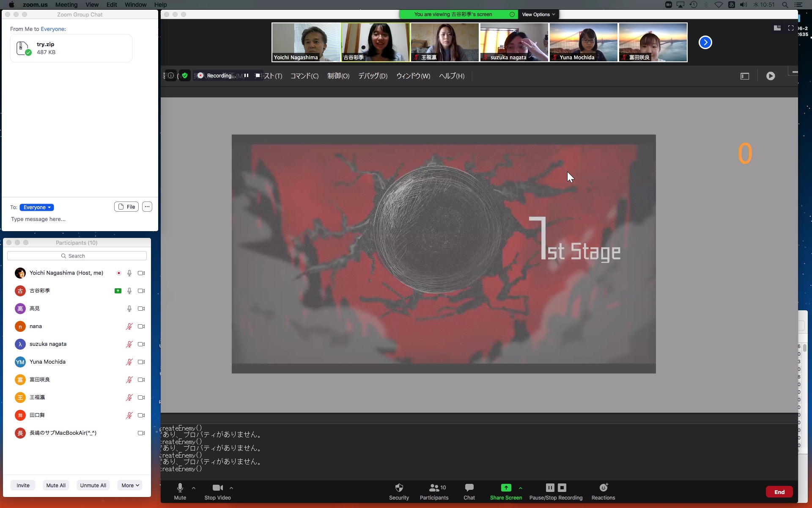812x508 pixels.
Task: Pause the recording in bottom toolbar
Action: 550,488
